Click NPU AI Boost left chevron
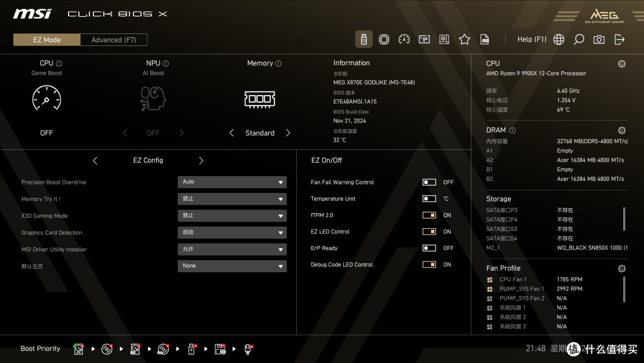 coord(125,133)
